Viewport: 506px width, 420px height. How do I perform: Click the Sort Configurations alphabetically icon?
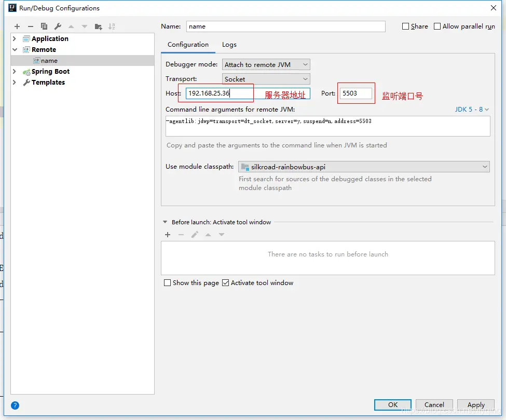(x=112, y=26)
